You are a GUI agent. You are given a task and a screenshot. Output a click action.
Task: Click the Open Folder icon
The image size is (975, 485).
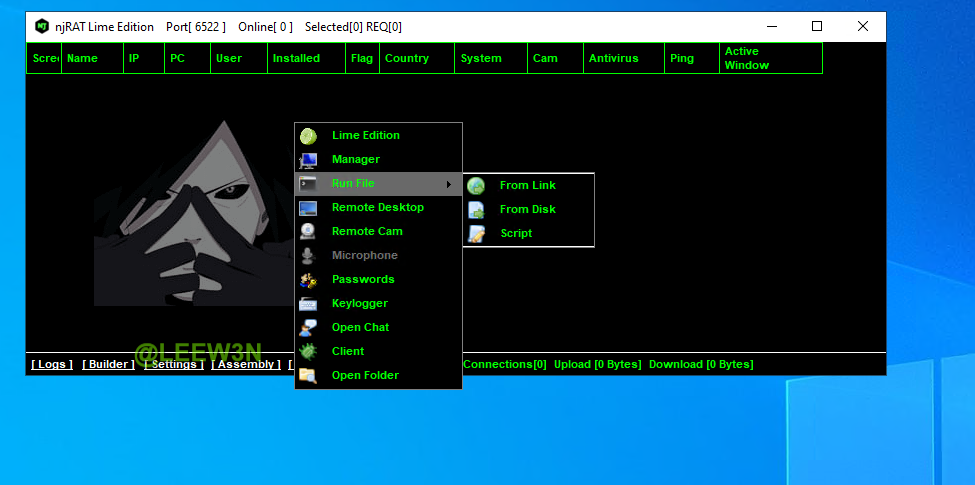(308, 376)
